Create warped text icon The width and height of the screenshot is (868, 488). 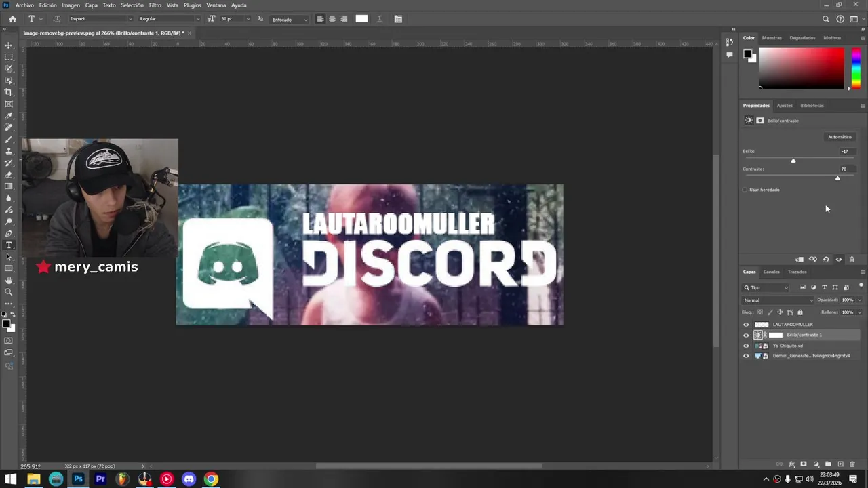pyautogui.click(x=380, y=19)
